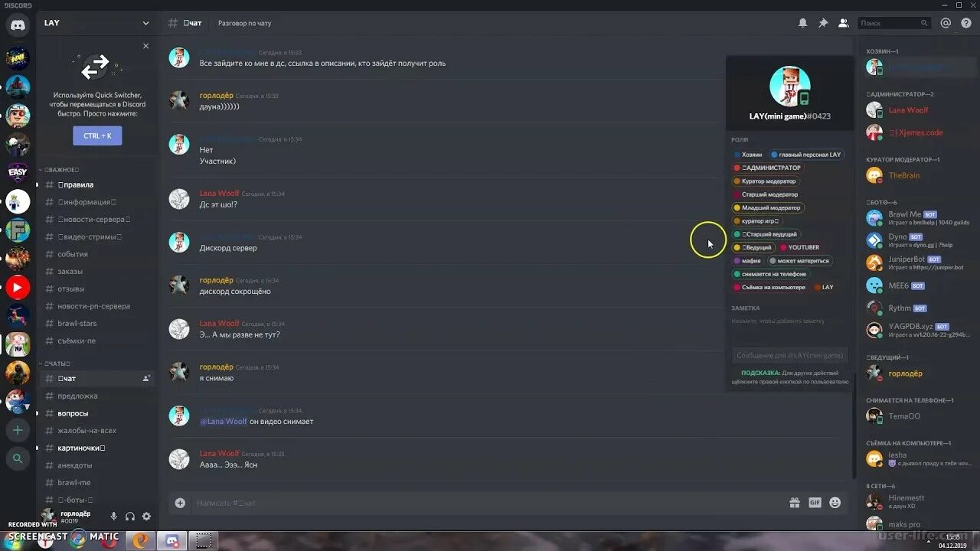Deafen using the headphones icon
Image resolution: width=980 pixels, height=551 pixels.
coord(130,517)
